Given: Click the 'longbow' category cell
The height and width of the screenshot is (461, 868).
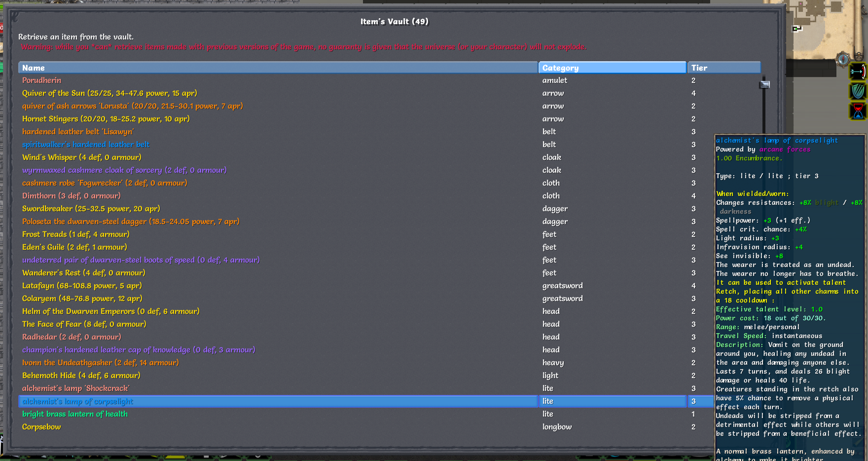Looking at the screenshot, I should coord(613,427).
